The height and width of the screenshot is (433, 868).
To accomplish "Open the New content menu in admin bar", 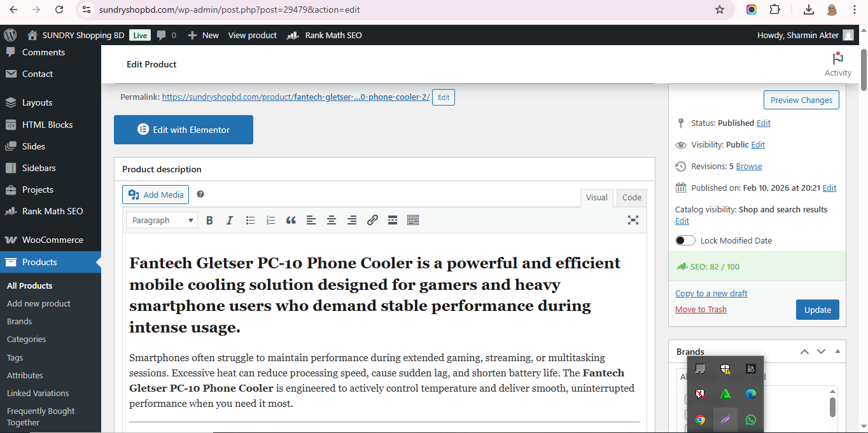I will click(x=203, y=35).
